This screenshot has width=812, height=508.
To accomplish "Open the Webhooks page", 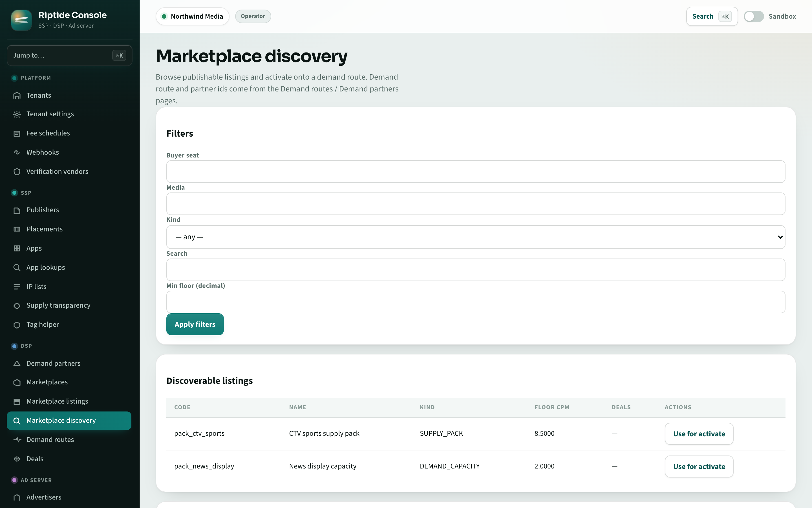I will (x=69, y=152).
